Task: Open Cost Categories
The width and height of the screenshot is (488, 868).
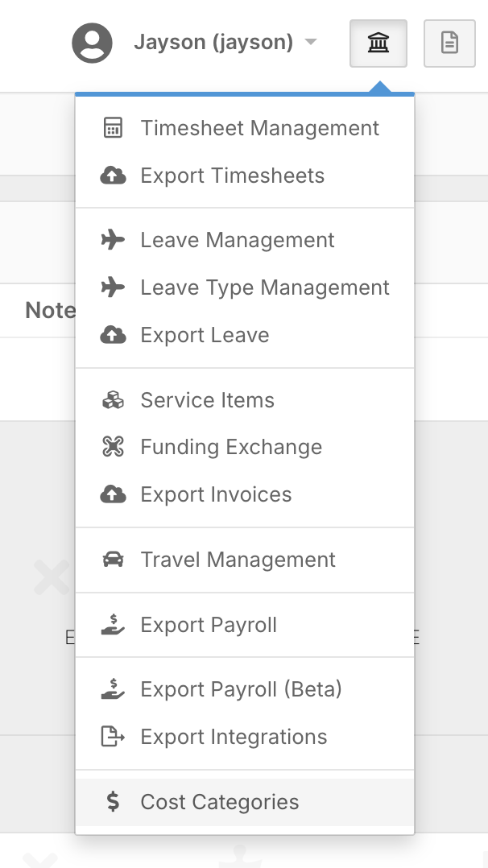Action: (x=219, y=802)
